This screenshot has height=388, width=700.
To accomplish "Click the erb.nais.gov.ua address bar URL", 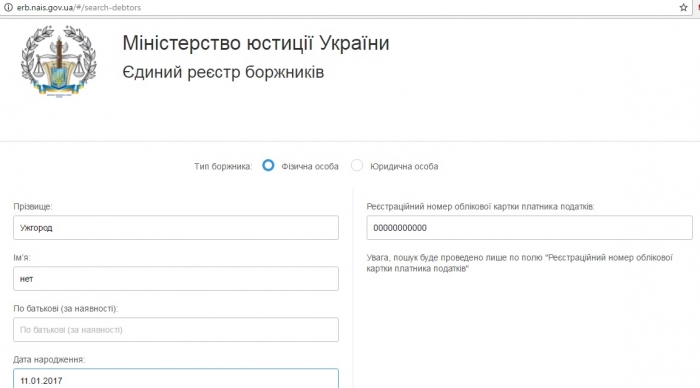I will pyautogui.click(x=79, y=8).
